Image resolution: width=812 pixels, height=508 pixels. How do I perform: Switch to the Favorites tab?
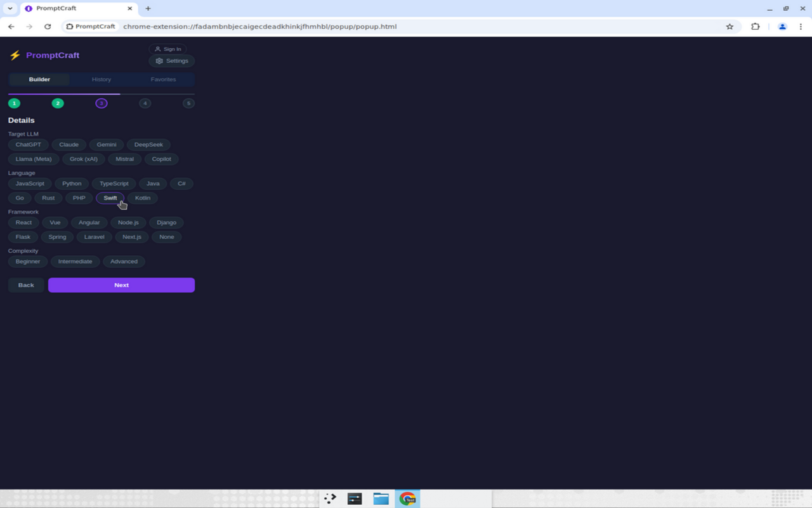(x=163, y=79)
